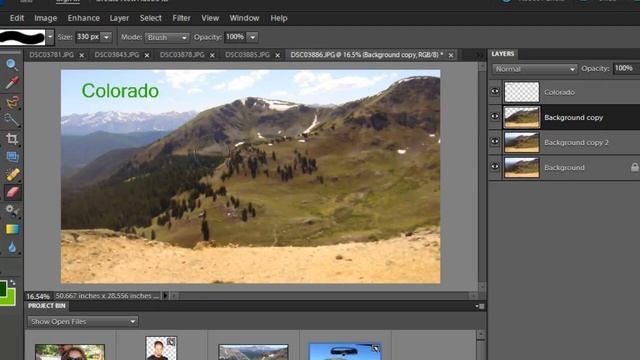Click the lock icon on Background layer

(x=634, y=167)
